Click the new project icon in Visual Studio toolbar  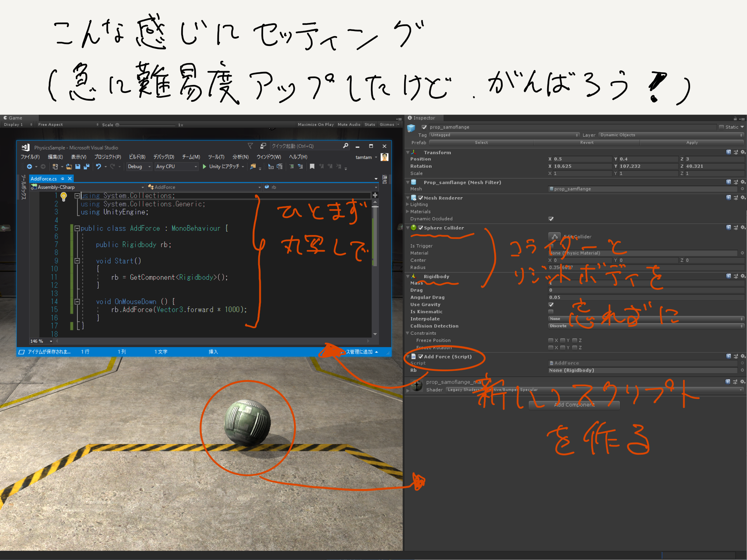click(55, 167)
